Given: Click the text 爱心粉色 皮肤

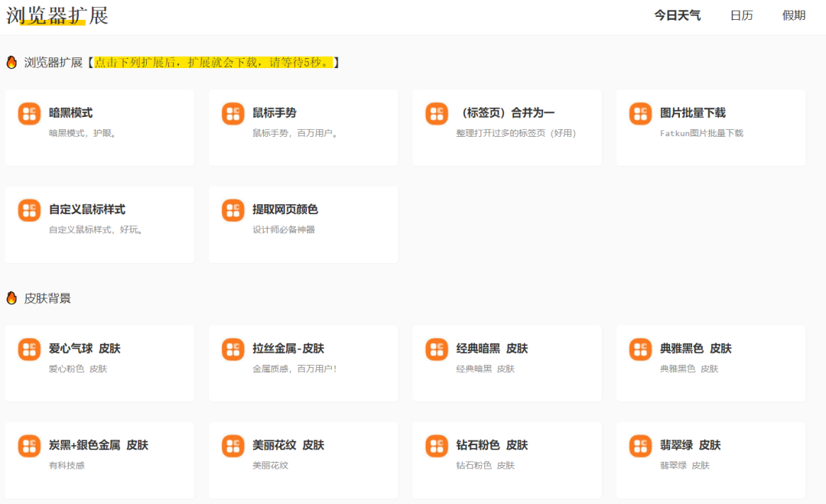Looking at the screenshot, I should click(x=78, y=369).
